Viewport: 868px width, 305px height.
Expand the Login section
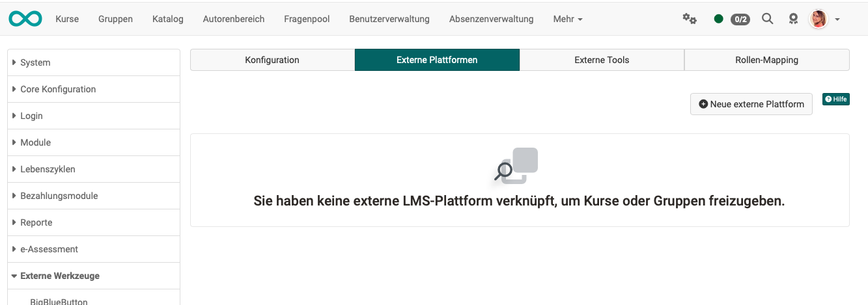point(94,116)
